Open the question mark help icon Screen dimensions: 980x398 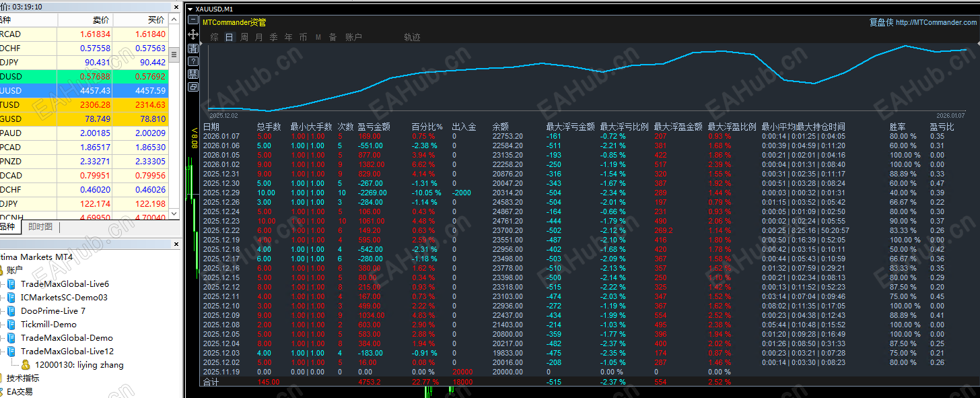[193, 61]
